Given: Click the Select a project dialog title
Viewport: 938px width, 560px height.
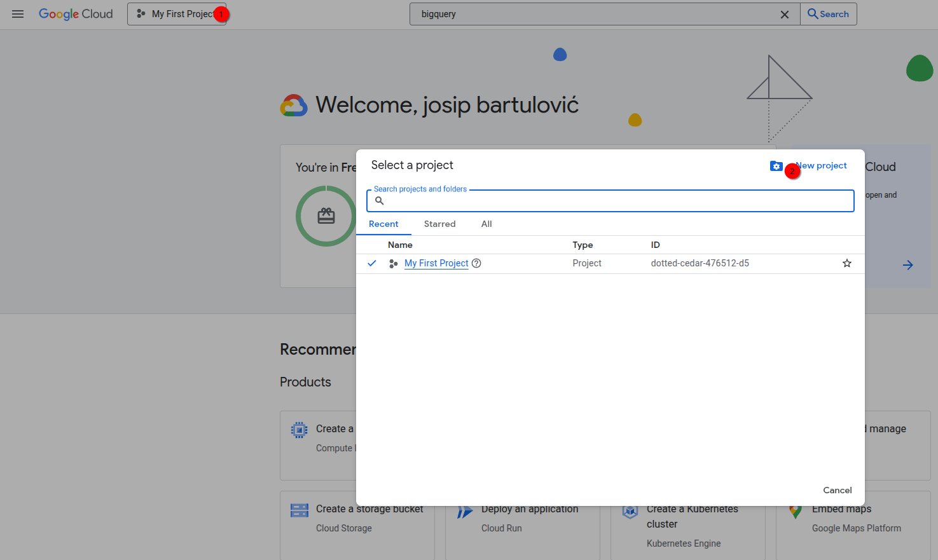Looking at the screenshot, I should 412,165.
